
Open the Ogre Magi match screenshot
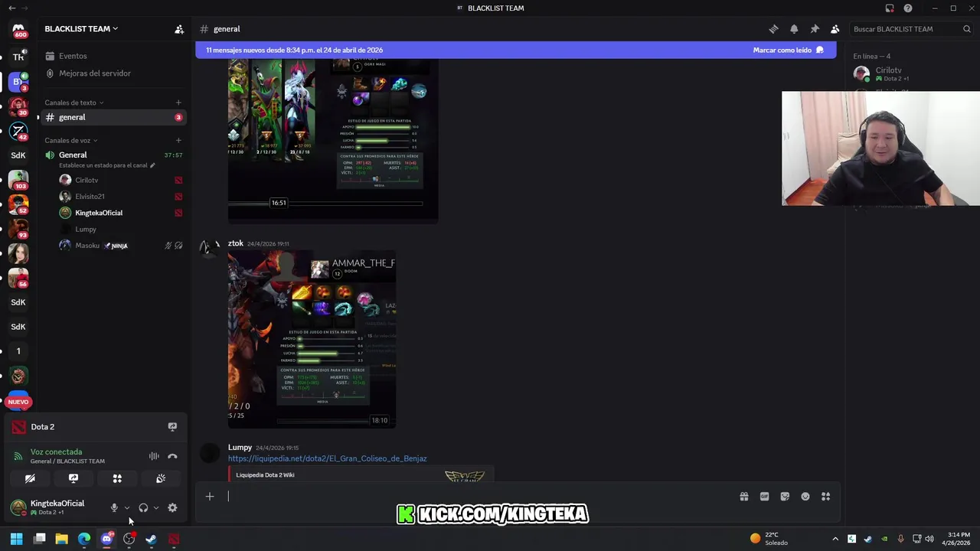333,141
